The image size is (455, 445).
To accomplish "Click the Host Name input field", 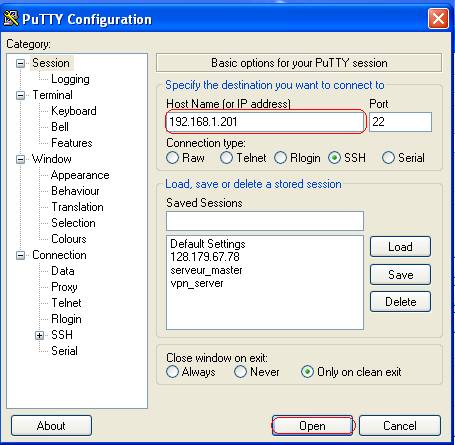I will pyautogui.click(x=265, y=122).
